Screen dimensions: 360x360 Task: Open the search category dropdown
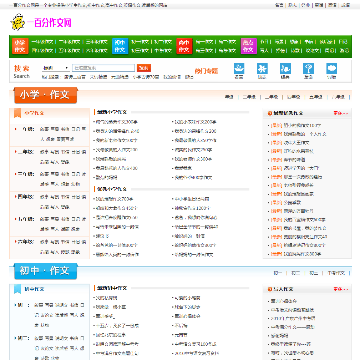(56, 68)
